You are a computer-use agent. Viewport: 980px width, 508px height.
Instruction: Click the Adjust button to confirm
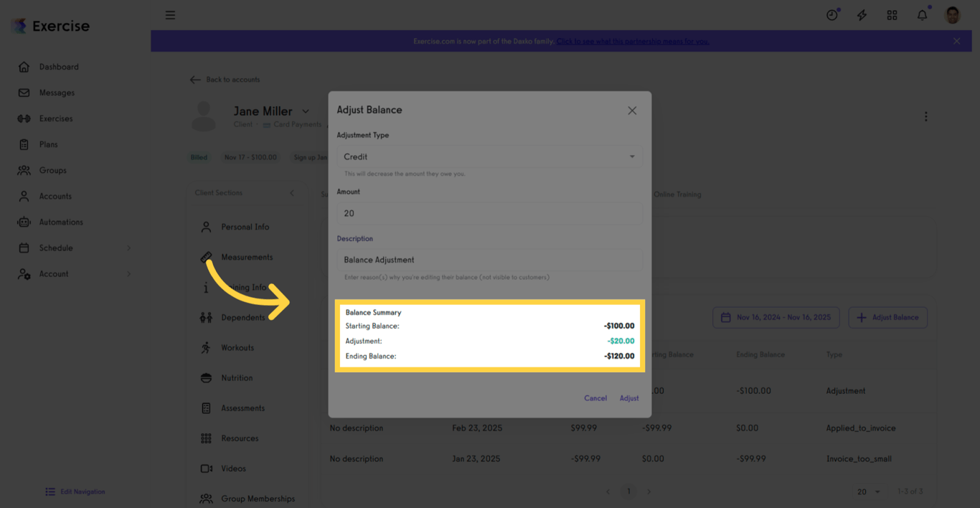pyautogui.click(x=629, y=398)
